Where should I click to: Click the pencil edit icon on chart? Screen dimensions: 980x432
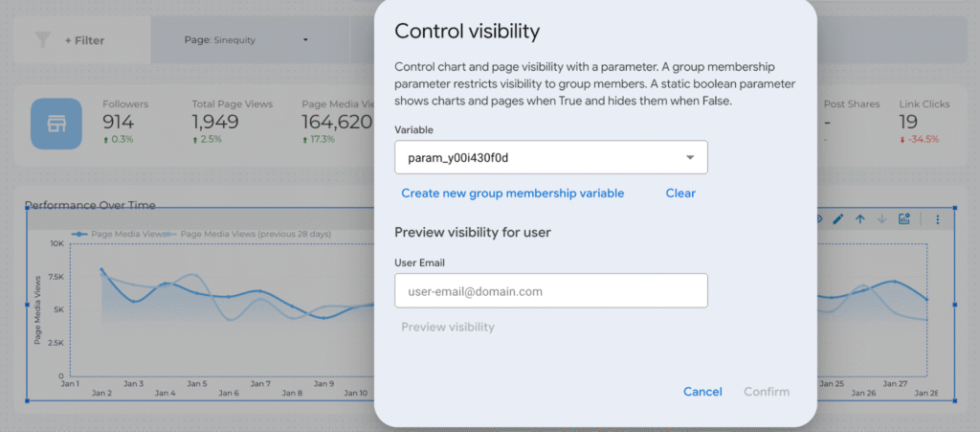839,219
